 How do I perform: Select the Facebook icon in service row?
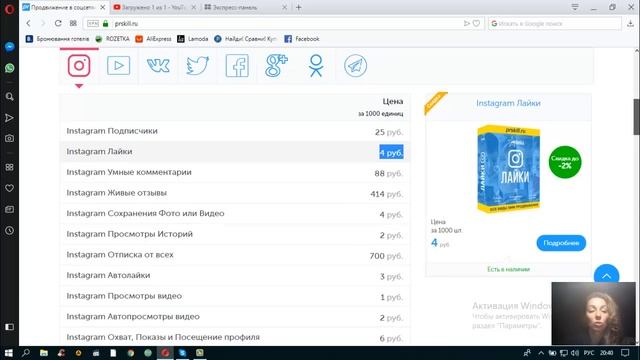[237, 65]
